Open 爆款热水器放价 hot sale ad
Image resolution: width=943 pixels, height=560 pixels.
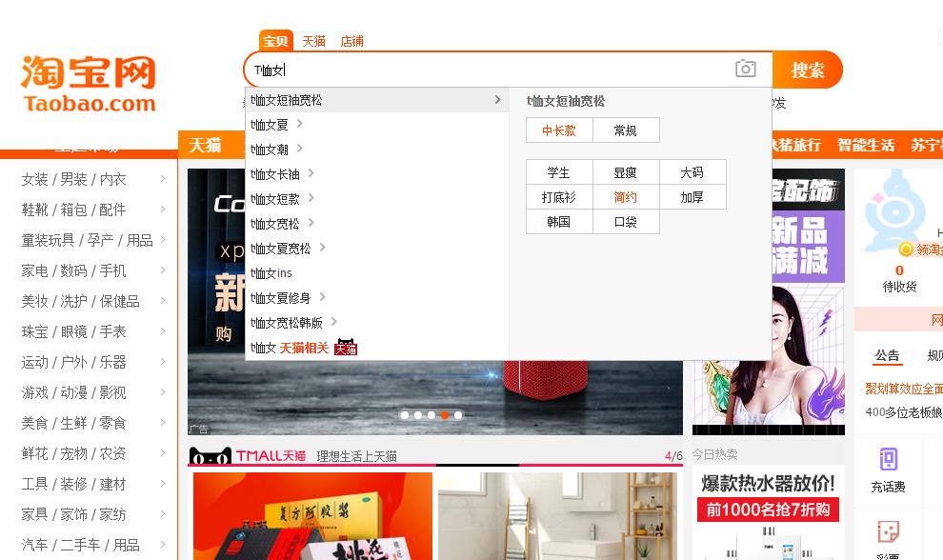[x=768, y=511]
